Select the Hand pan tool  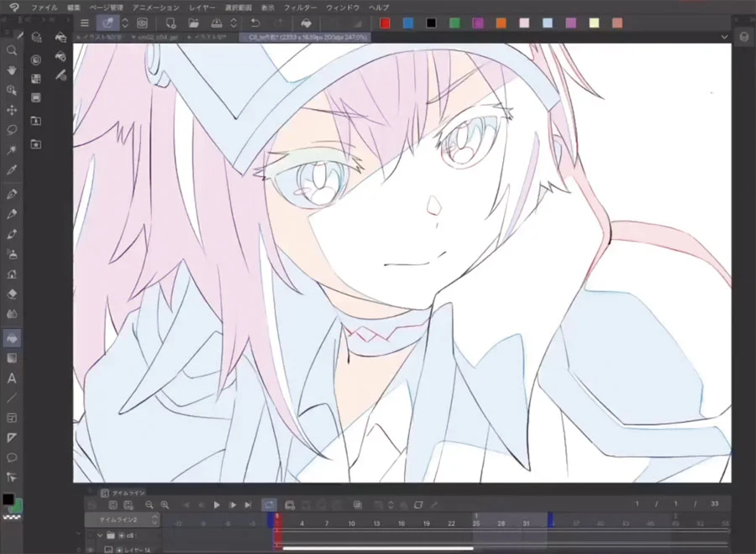click(x=12, y=71)
